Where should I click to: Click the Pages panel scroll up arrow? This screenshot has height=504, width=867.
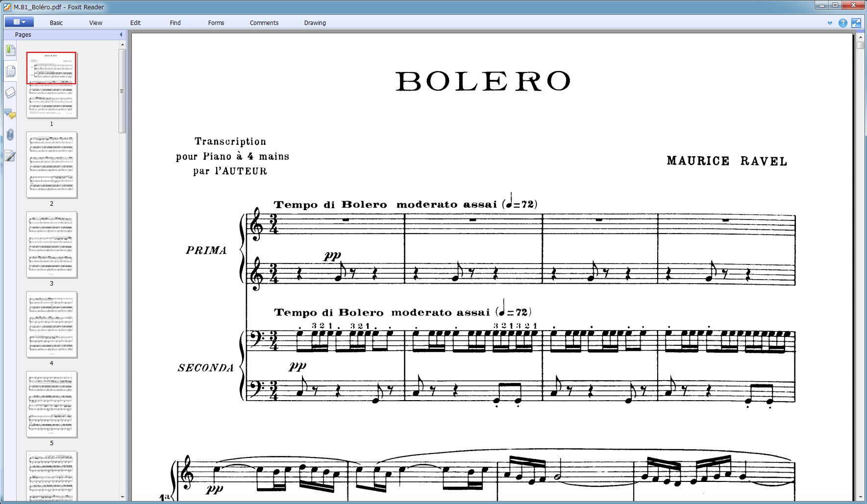[123, 45]
